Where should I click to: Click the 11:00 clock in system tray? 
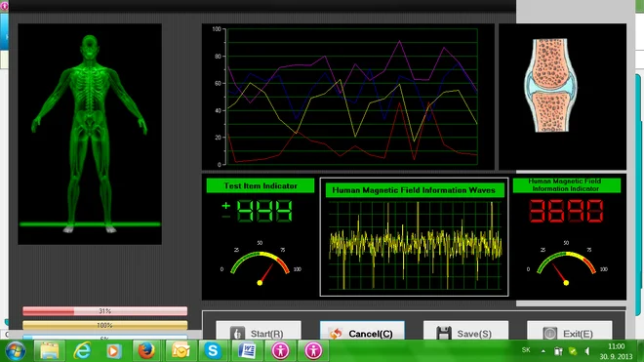tap(616, 346)
